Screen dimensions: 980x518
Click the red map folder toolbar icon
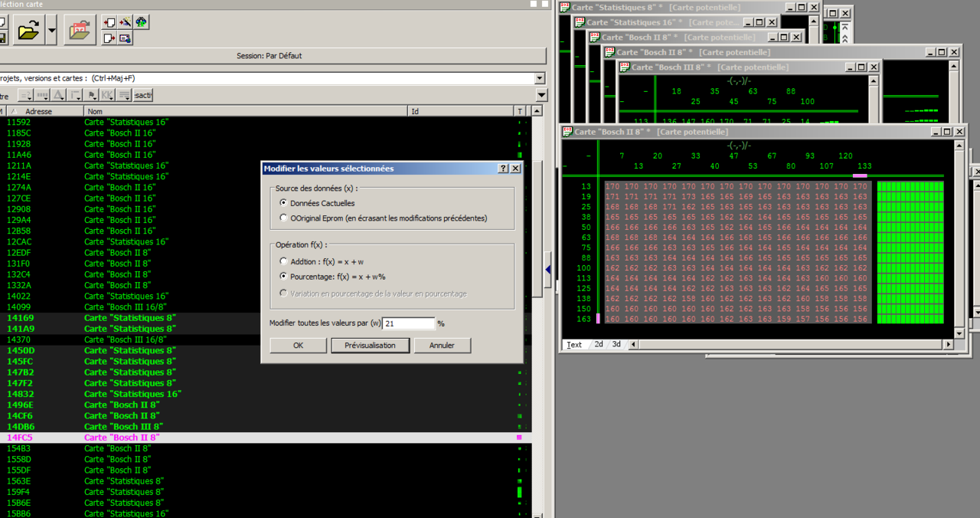[x=80, y=31]
